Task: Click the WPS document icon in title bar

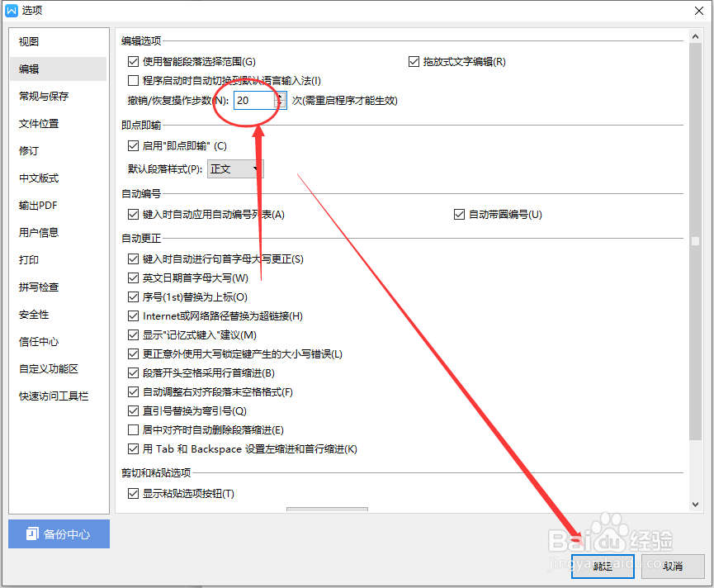Action: [10, 10]
